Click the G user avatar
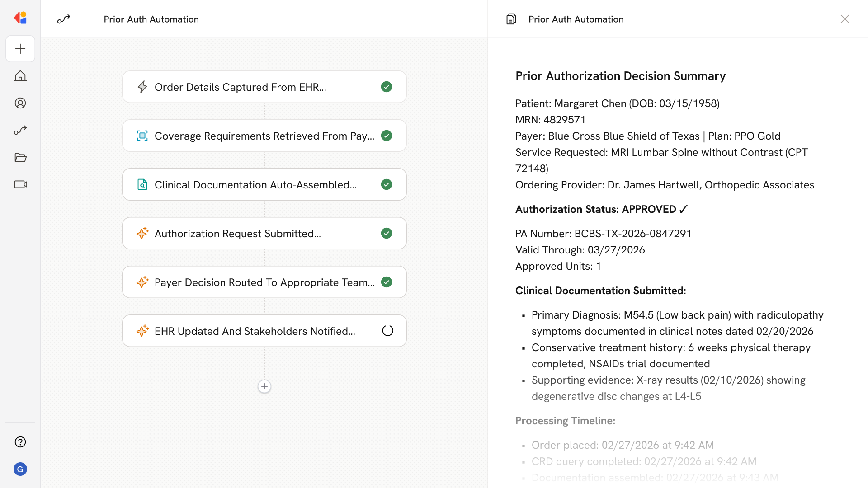The width and height of the screenshot is (868, 488). (x=20, y=469)
